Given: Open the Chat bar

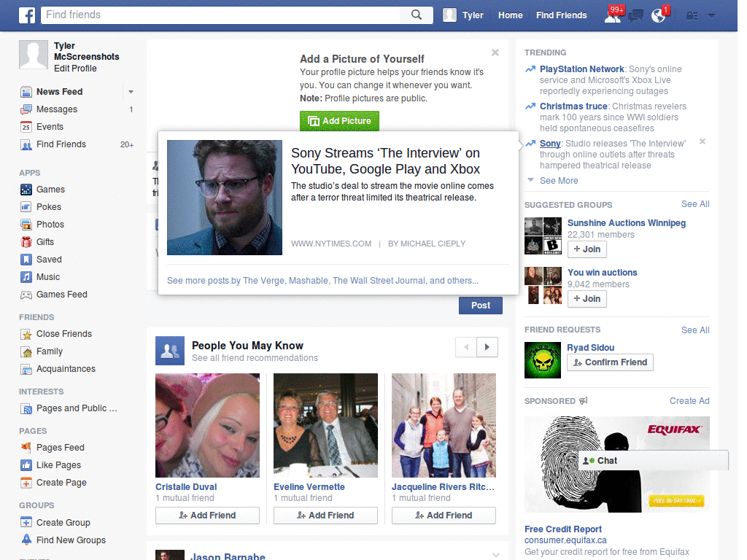Looking at the screenshot, I should point(653,461).
